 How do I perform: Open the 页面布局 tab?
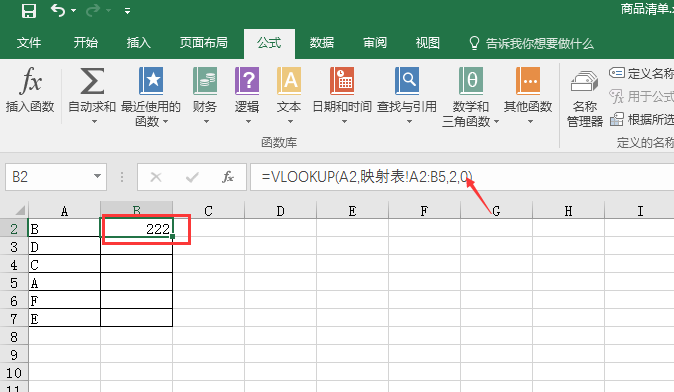coord(203,43)
